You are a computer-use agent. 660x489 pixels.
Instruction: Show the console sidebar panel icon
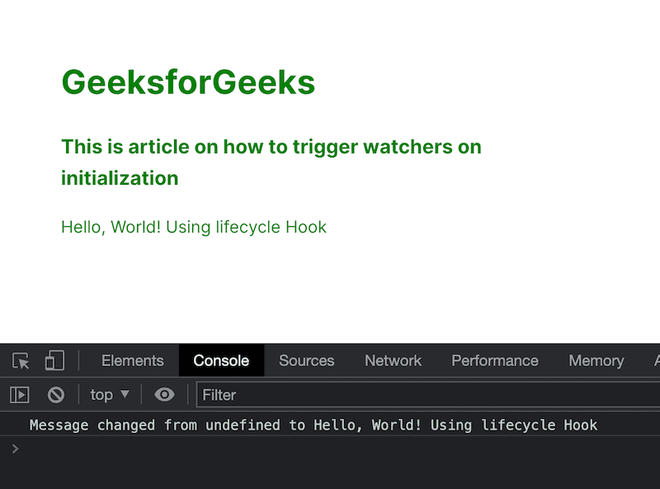(20, 395)
